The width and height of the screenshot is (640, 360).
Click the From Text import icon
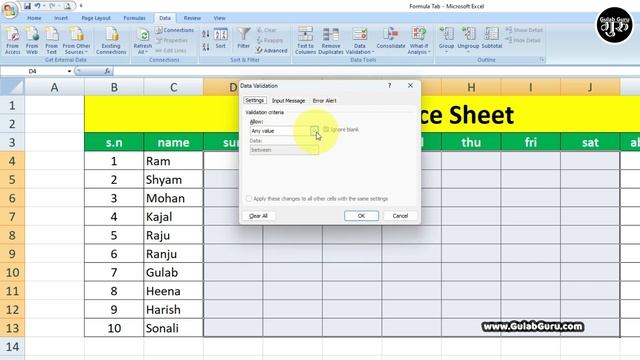click(x=51, y=40)
